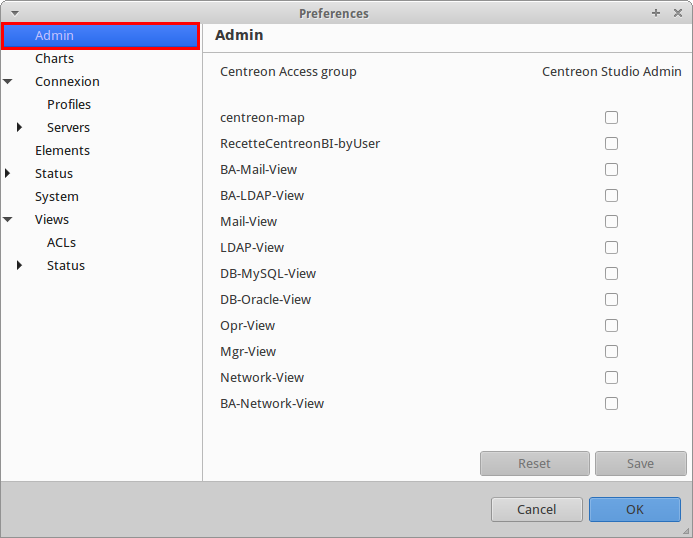Expand the Servers tree node

coord(20,128)
